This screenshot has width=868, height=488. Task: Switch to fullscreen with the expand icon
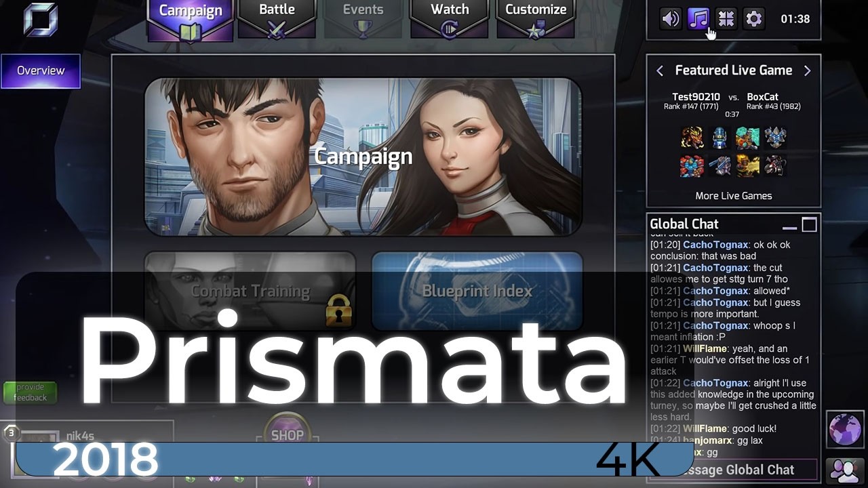726,19
